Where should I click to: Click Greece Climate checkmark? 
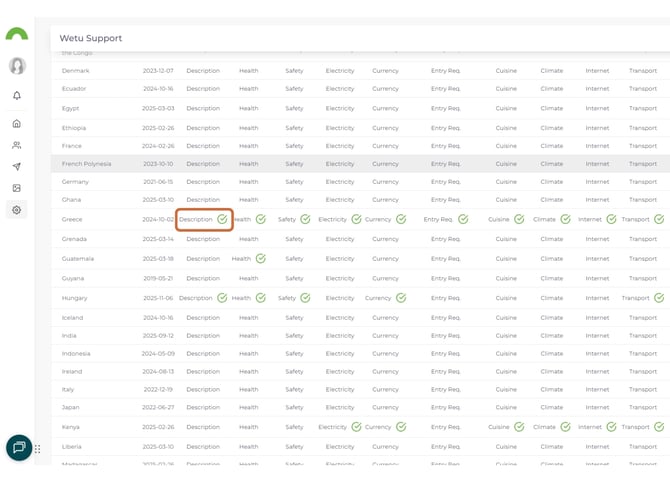[565, 219]
